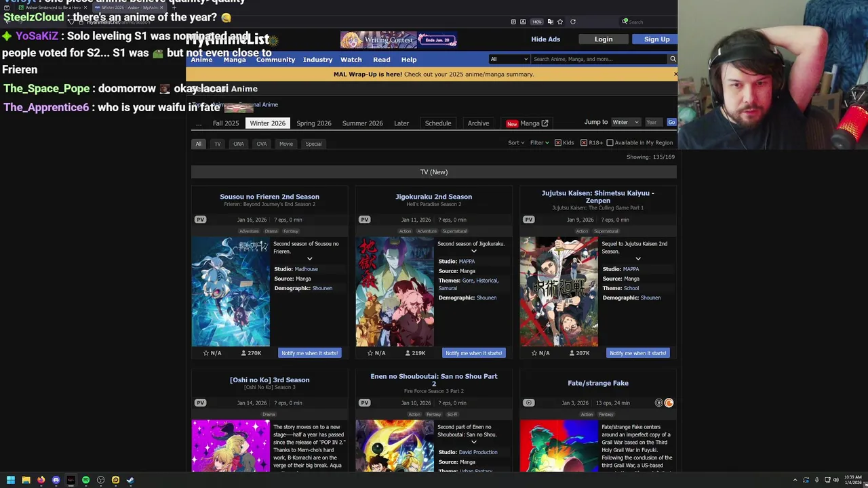
Task: Click the Madhouse studio link
Action: [306, 269]
